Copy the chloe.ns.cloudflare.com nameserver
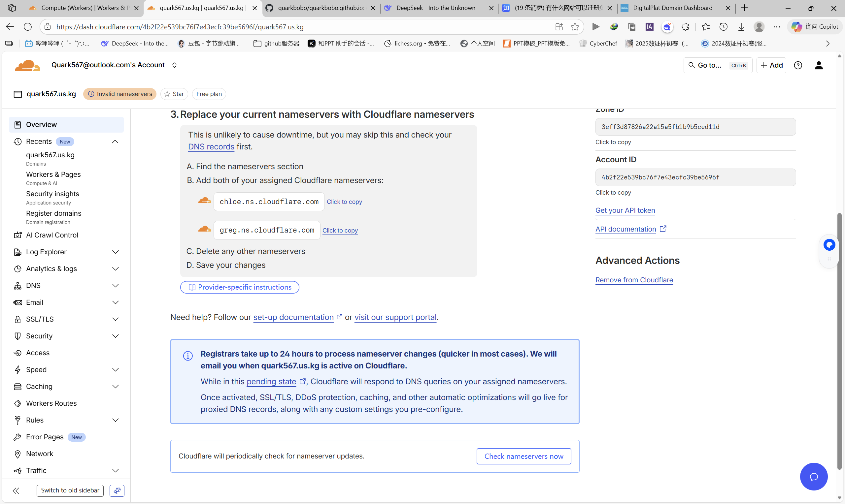 click(344, 202)
